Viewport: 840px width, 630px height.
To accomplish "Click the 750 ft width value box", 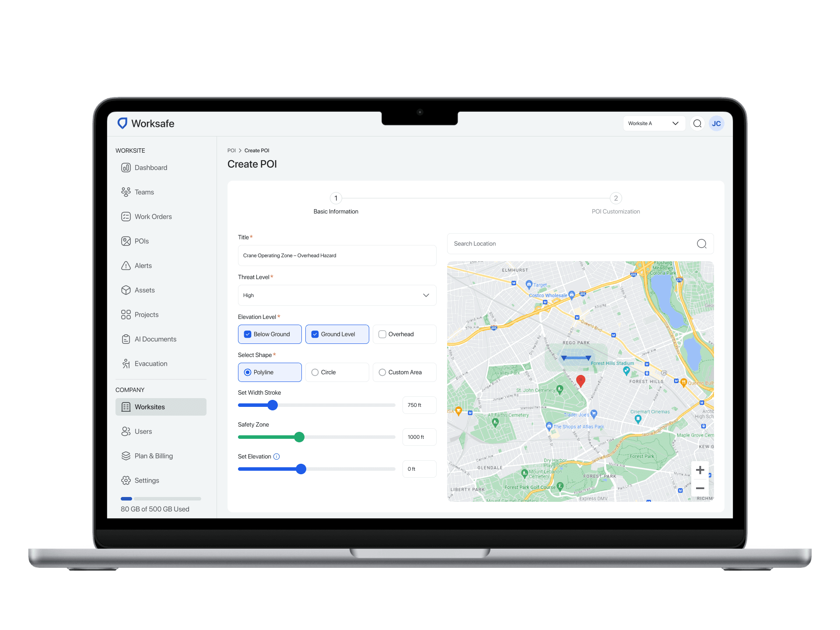I will (x=419, y=405).
